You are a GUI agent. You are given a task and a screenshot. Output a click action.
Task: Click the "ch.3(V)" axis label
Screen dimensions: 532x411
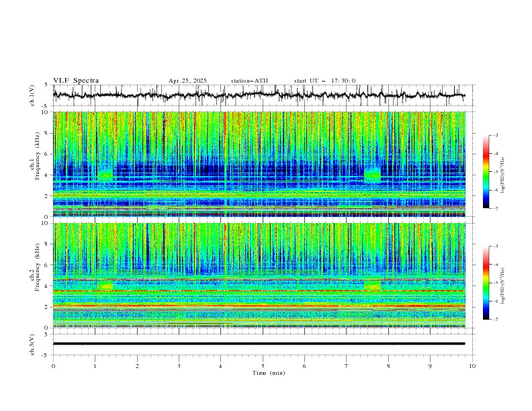point(32,345)
